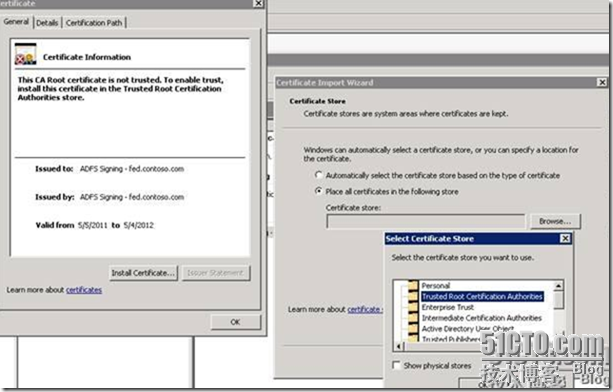Image resolution: width=613 pixels, height=392 pixels.
Task: Click OK in the Certificate dialog
Action: click(x=235, y=322)
